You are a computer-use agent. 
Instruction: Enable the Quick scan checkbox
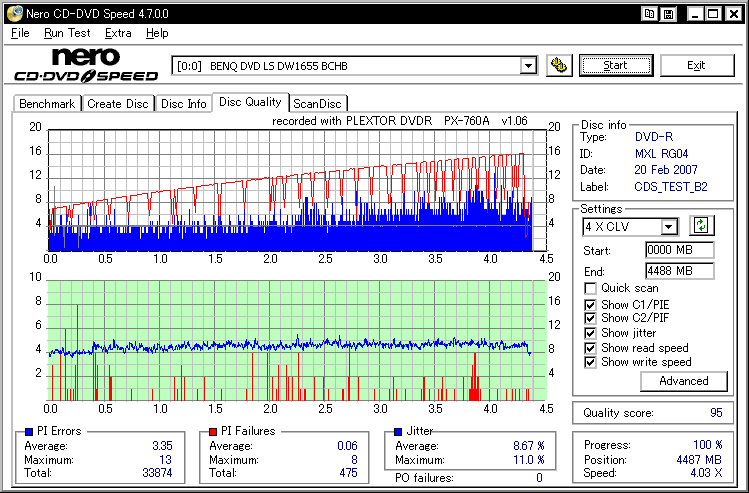click(x=591, y=289)
